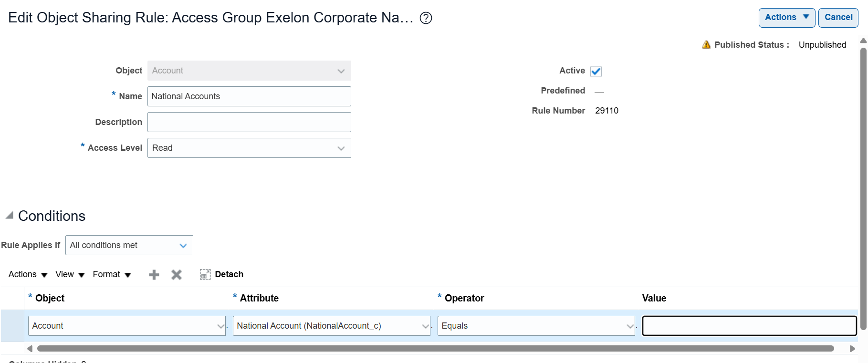Select the condition row by its row header
This screenshot has height=363, width=868.
pyautogui.click(x=12, y=326)
